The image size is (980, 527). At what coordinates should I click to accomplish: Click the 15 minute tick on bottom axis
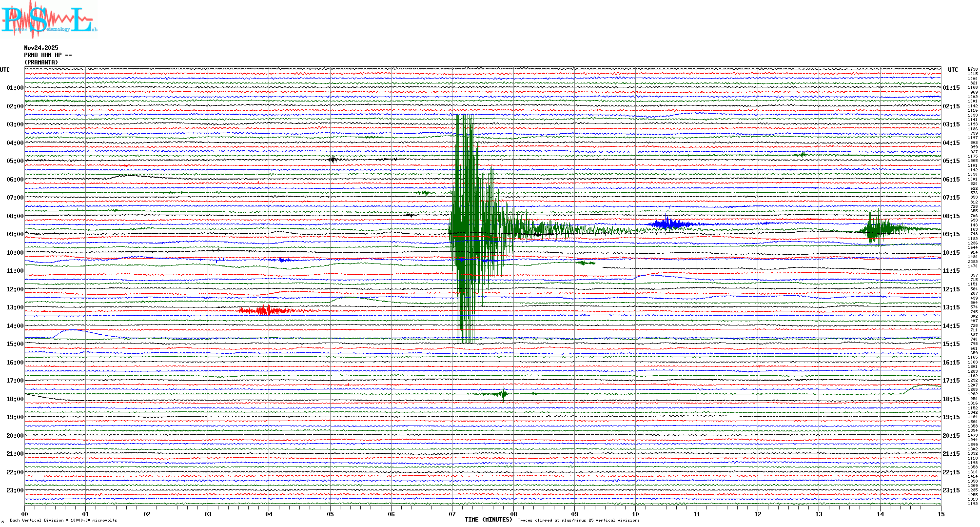(x=941, y=514)
